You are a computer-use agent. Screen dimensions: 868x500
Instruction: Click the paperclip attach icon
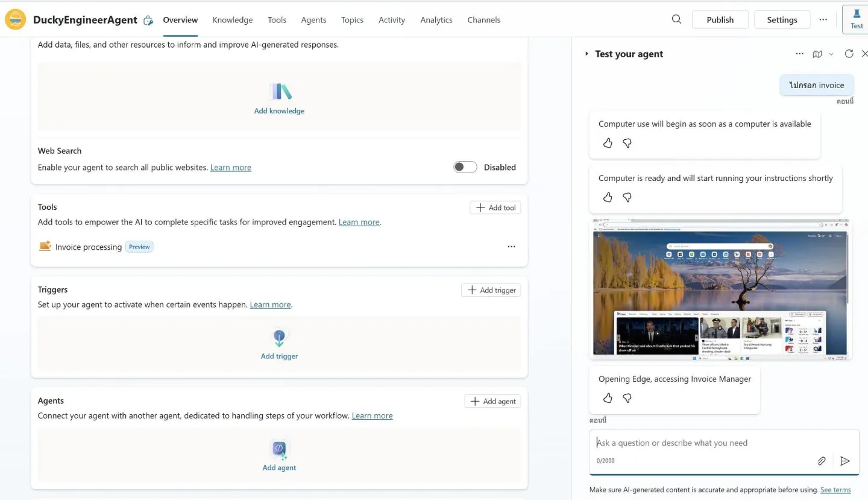[821, 461]
